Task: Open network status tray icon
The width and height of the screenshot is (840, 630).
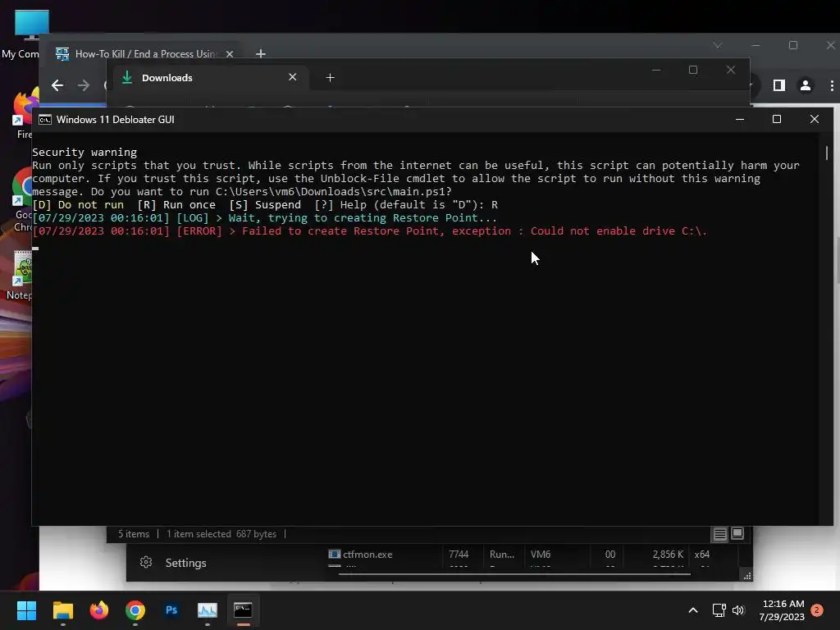Action: [719, 610]
